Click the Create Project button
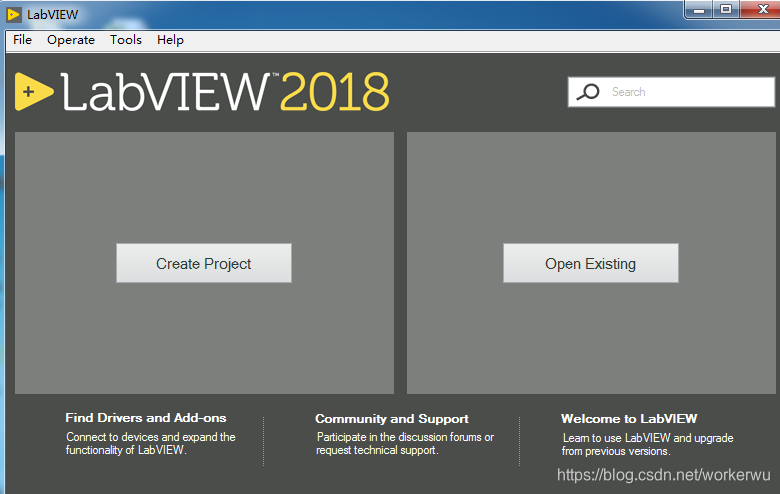 (x=204, y=263)
